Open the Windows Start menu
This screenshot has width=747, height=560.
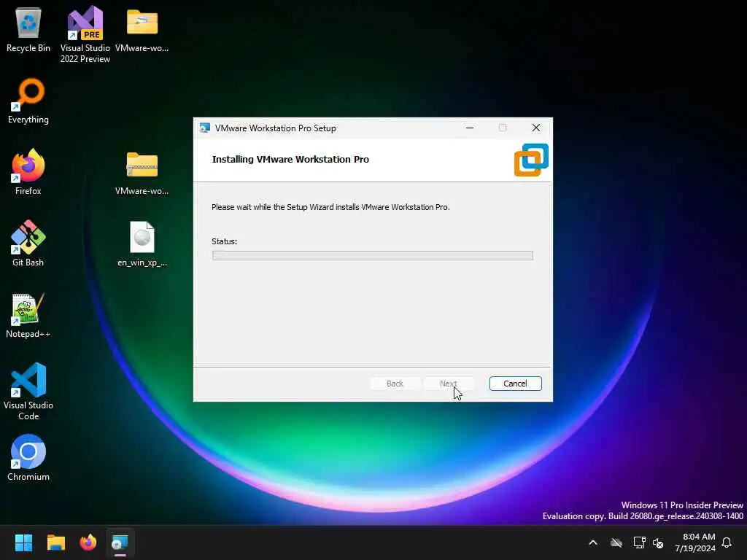pyautogui.click(x=23, y=542)
